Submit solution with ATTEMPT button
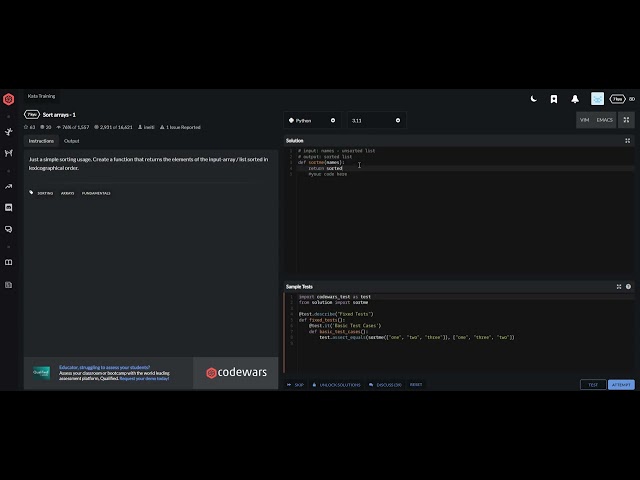 click(621, 385)
